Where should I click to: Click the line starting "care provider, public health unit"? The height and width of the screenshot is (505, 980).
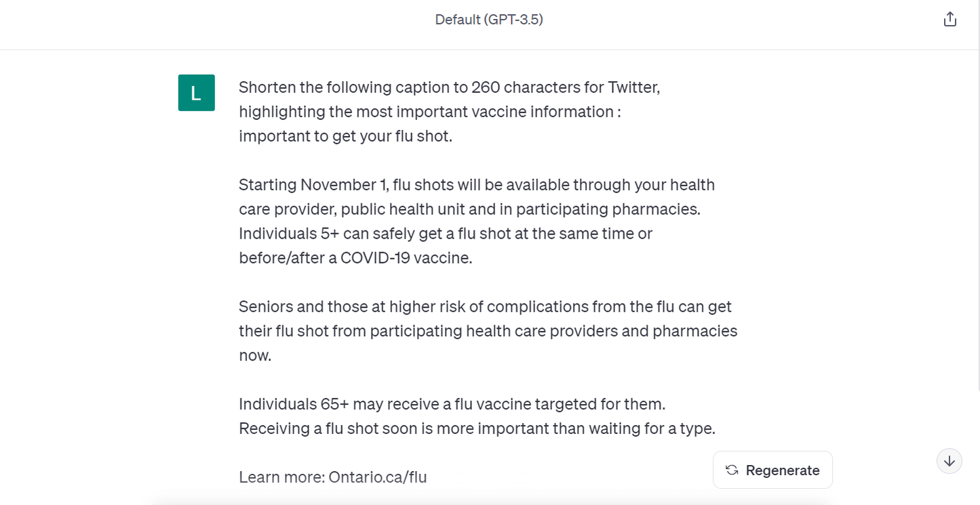[469, 209]
